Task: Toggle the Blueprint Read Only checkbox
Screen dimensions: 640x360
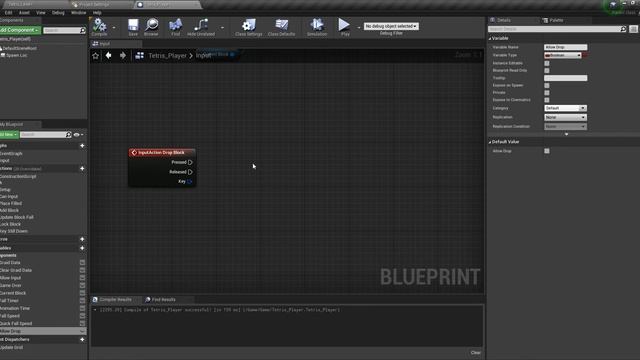Action: coord(547,71)
